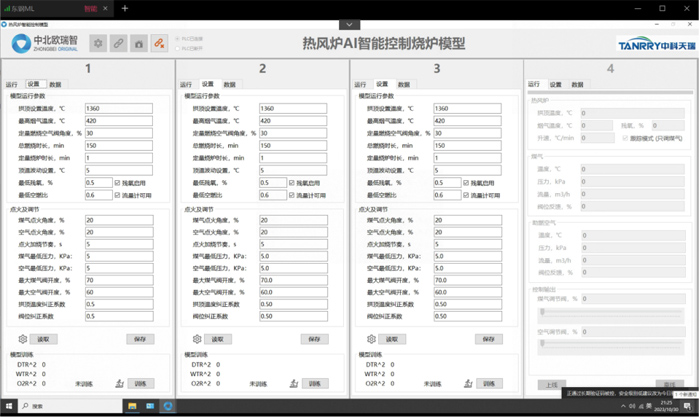The width and height of the screenshot is (700, 417).
Task: Click the camera icon in the top toolbar
Action: (x=139, y=43)
